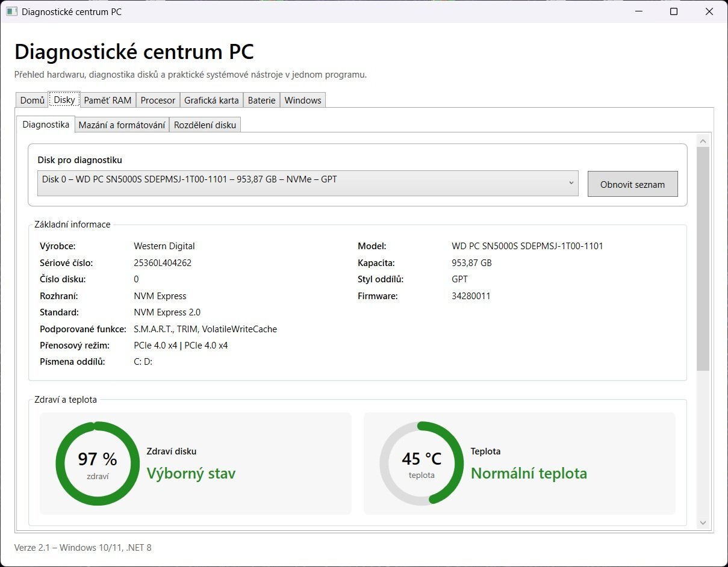Switch to Mazání a formátování subtab

(122, 125)
